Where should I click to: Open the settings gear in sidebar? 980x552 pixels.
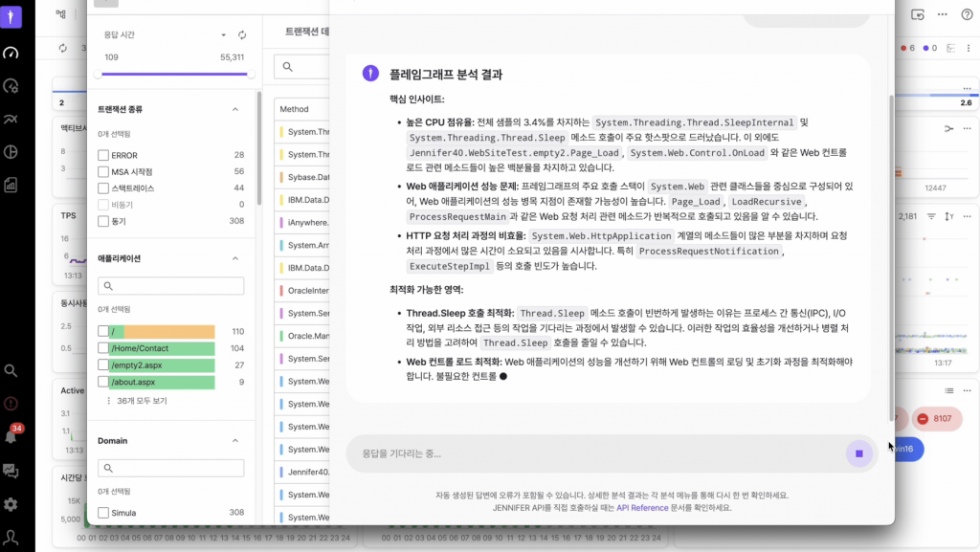click(11, 504)
